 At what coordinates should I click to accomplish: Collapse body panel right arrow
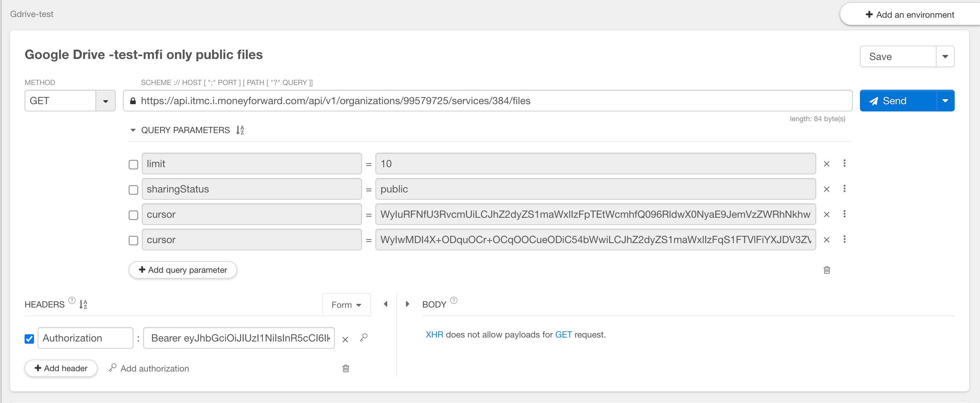408,304
